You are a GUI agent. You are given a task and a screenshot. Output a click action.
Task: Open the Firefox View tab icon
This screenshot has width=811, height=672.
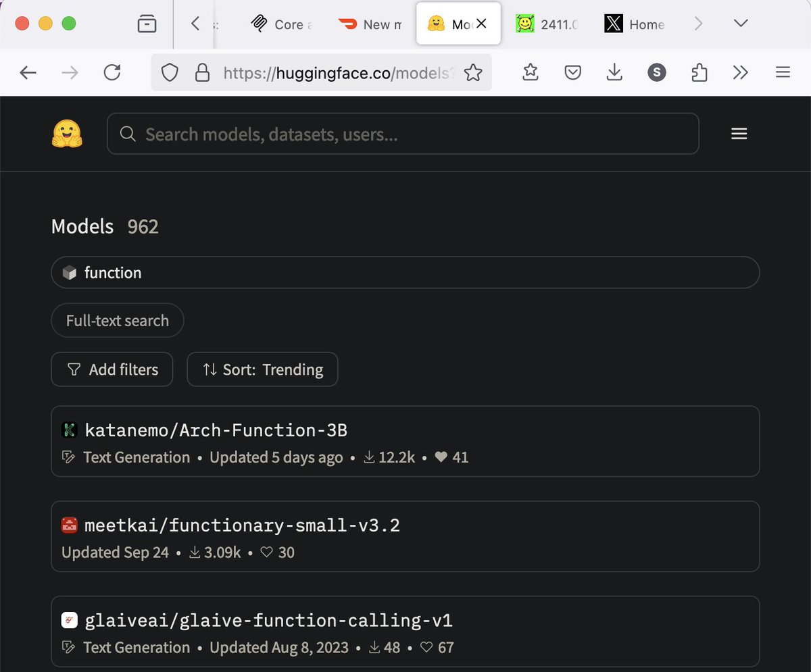click(147, 24)
